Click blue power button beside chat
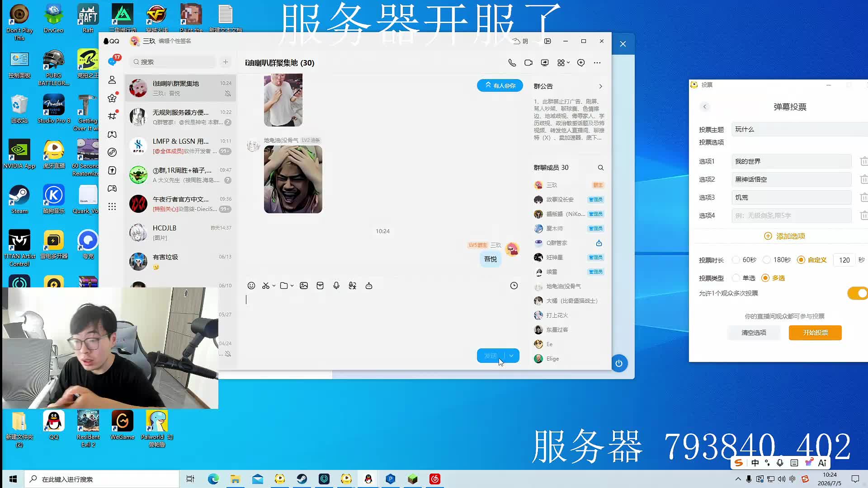This screenshot has width=868, height=488. (619, 363)
